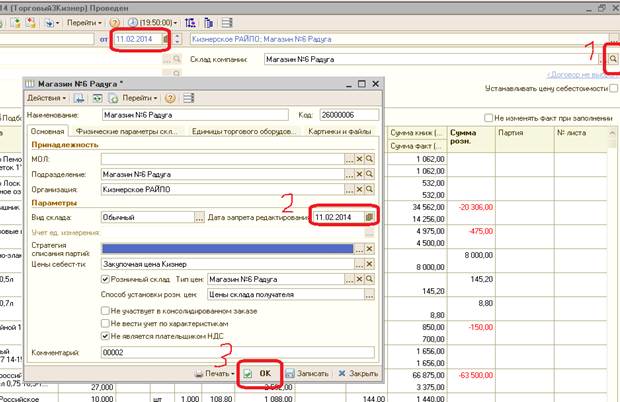The image size is (620, 402).
Task: Click the date spinner beside document date
Action: (177, 39)
